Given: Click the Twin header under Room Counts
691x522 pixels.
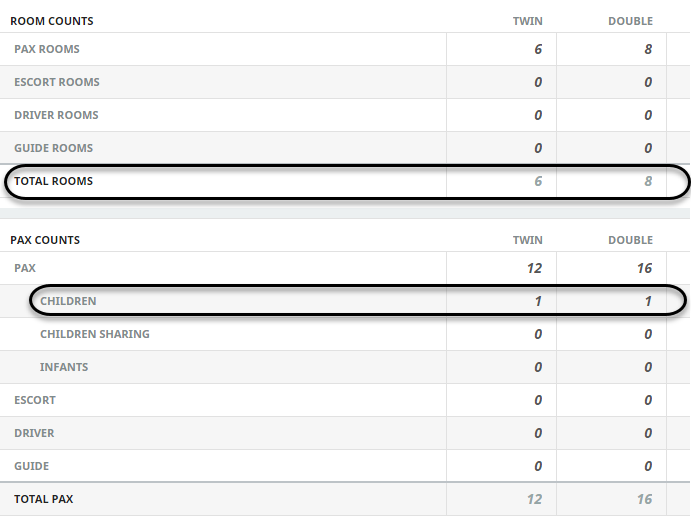Looking at the screenshot, I should click(x=527, y=20).
